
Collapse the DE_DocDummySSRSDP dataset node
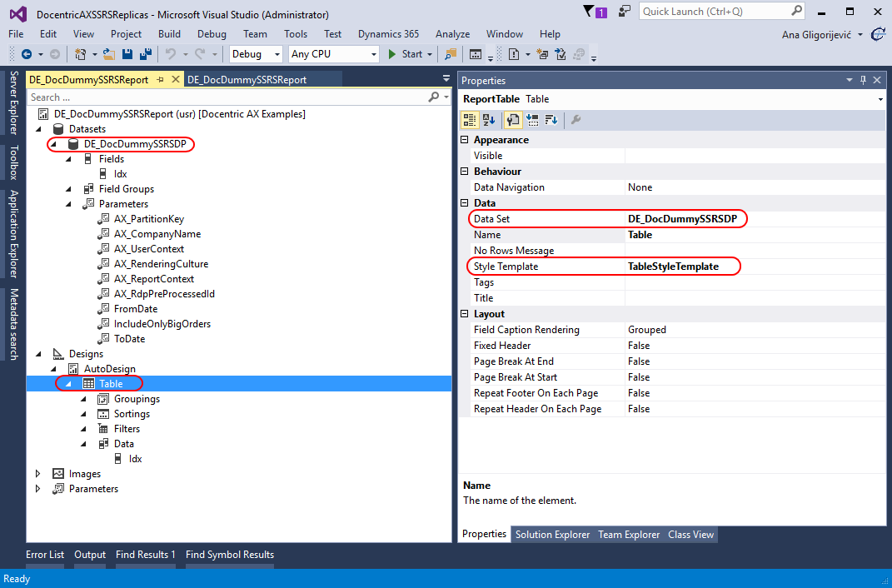click(x=53, y=144)
